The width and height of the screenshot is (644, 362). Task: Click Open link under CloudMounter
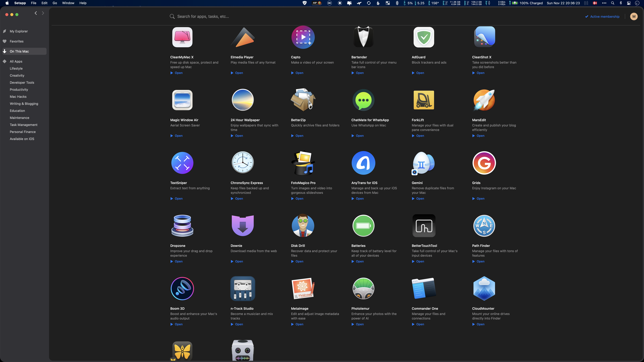[x=478, y=324]
